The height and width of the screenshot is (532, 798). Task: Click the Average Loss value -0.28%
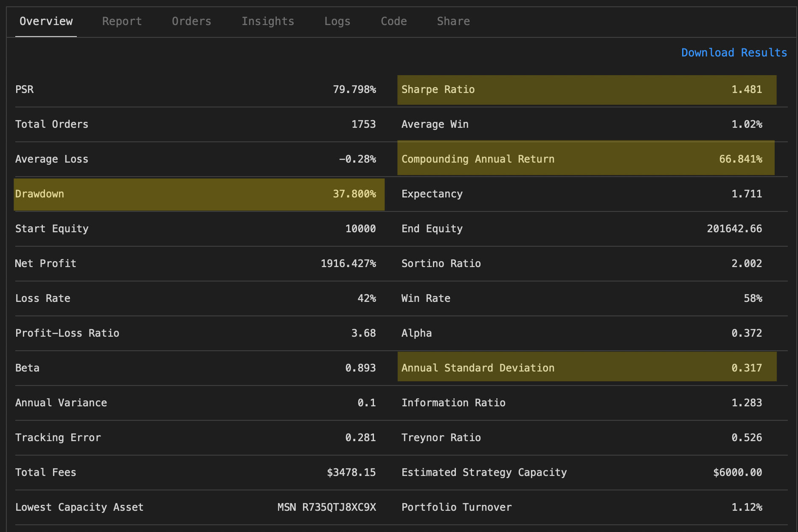coord(357,159)
